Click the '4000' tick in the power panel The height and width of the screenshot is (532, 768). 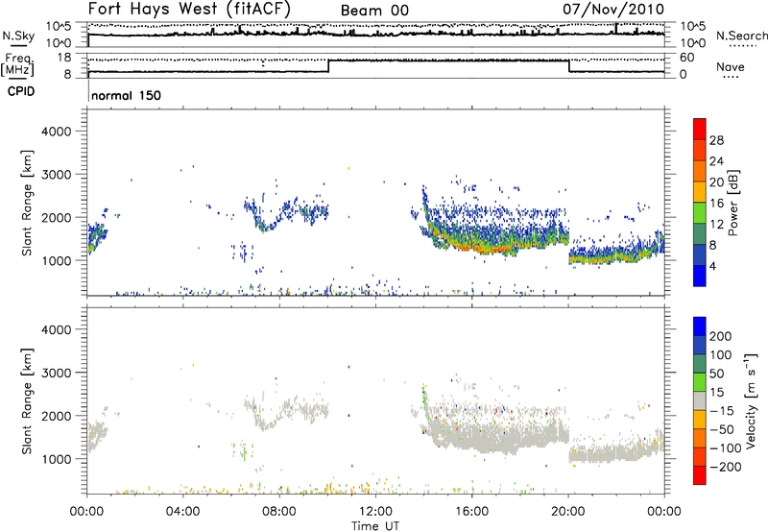pyautogui.click(x=56, y=132)
